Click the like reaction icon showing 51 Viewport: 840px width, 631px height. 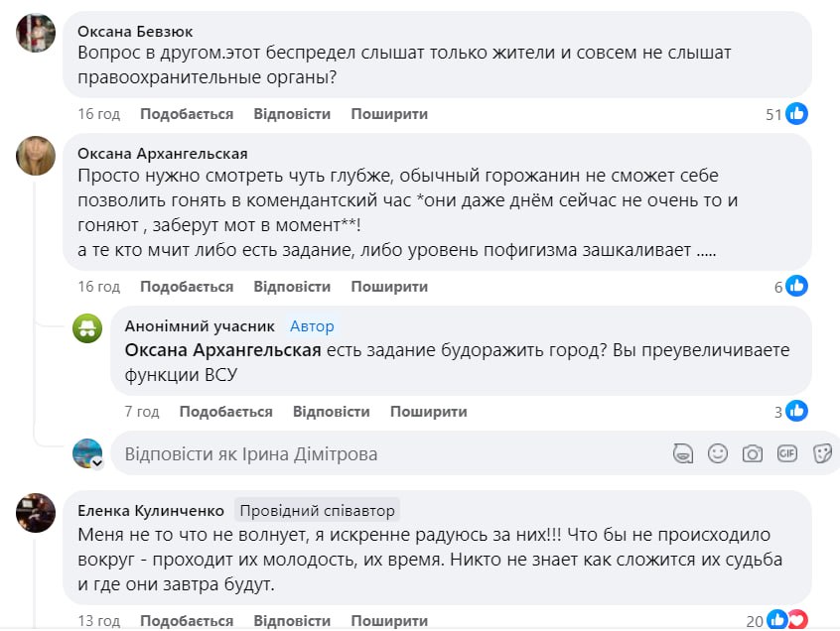point(796,114)
